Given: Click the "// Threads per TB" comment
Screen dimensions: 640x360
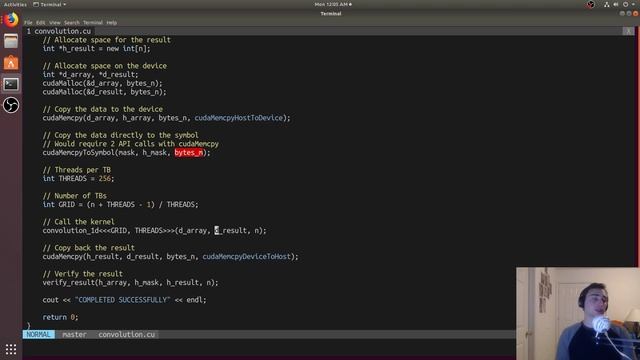Looking at the screenshot, I should tap(77, 170).
